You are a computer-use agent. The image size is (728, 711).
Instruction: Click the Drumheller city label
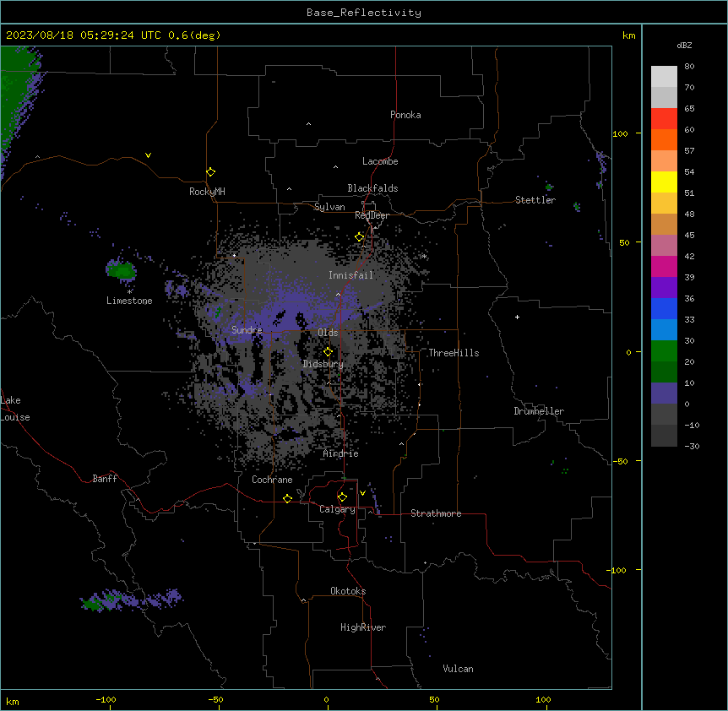click(x=539, y=411)
